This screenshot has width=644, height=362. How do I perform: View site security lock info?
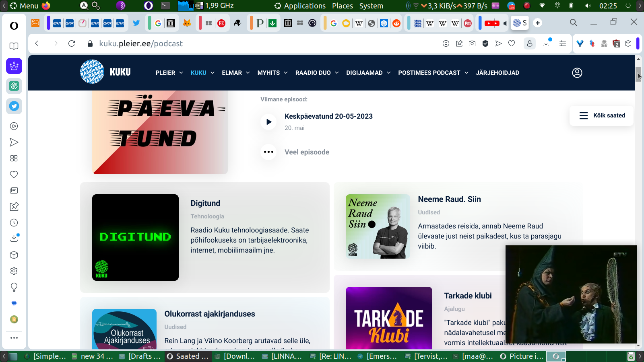pyautogui.click(x=90, y=43)
